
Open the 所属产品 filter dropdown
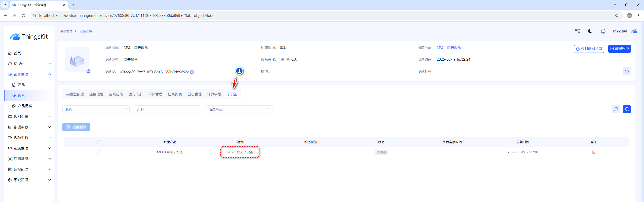pyautogui.click(x=239, y=109)
